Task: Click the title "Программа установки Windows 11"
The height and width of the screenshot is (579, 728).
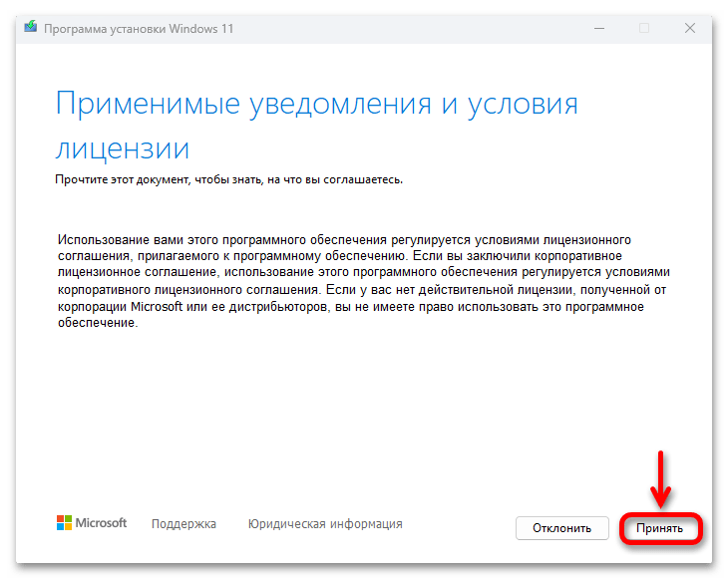Action: tap(139, 29)
